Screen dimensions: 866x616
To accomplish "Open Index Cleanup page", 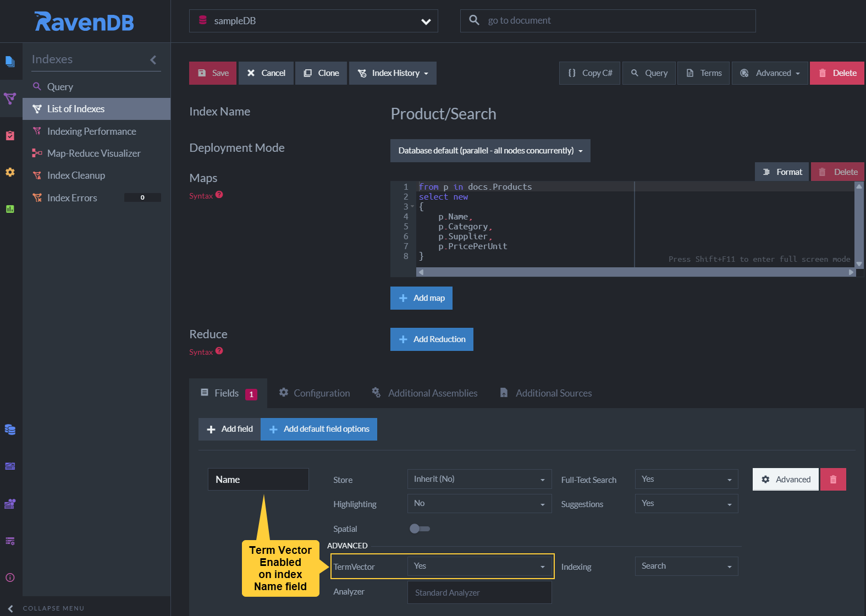I will click(x=96, y=175).
